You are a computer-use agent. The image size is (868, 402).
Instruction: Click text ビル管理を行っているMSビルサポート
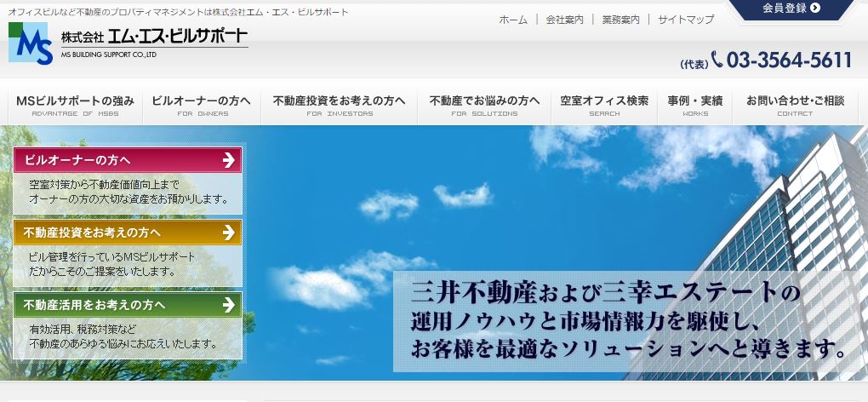[x=111, y=257]
